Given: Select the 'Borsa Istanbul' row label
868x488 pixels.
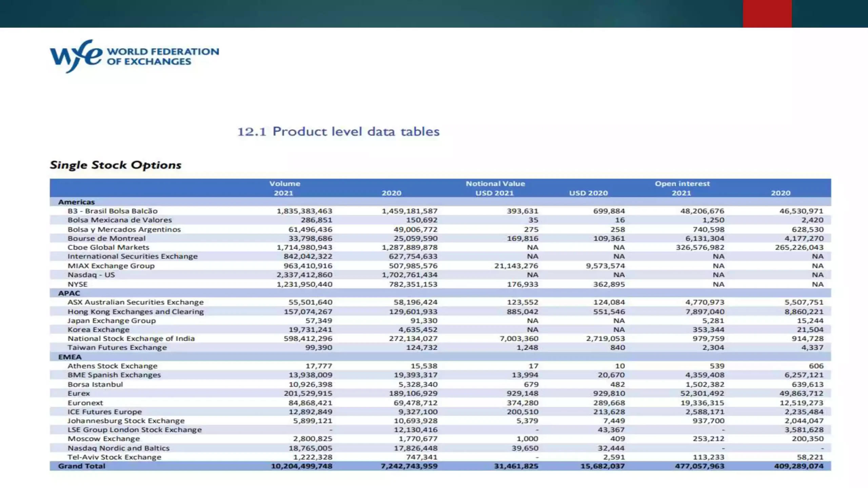Looking at the screenshot, I should pos(95,385).
